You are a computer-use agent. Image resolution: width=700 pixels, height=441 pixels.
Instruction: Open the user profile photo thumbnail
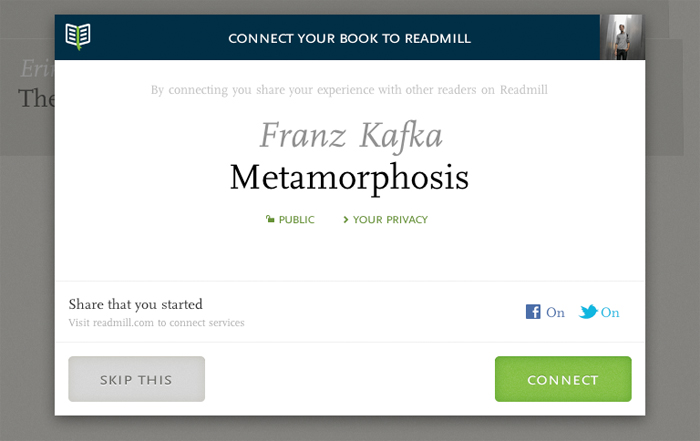pyautogui.click(x=622, y=37)
